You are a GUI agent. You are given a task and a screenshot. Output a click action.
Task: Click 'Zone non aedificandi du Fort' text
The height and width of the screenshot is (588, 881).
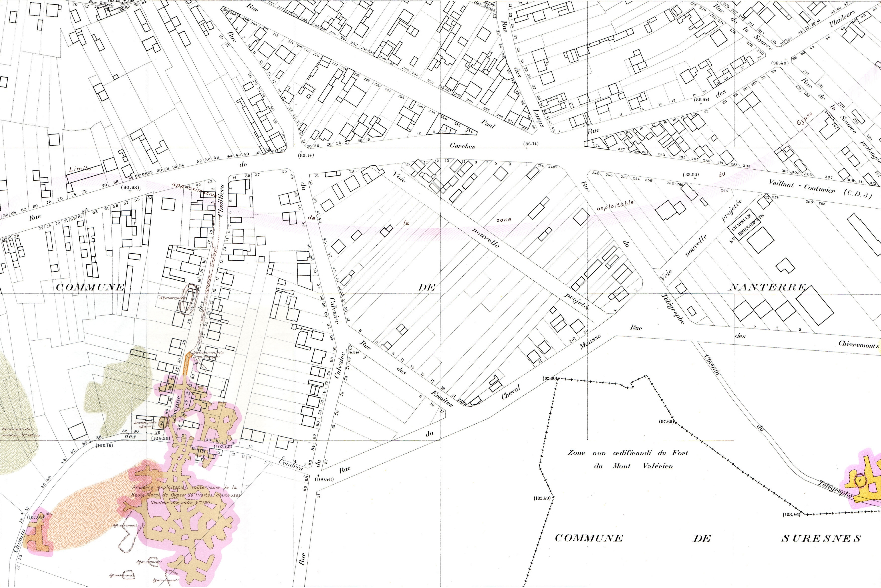627,453
